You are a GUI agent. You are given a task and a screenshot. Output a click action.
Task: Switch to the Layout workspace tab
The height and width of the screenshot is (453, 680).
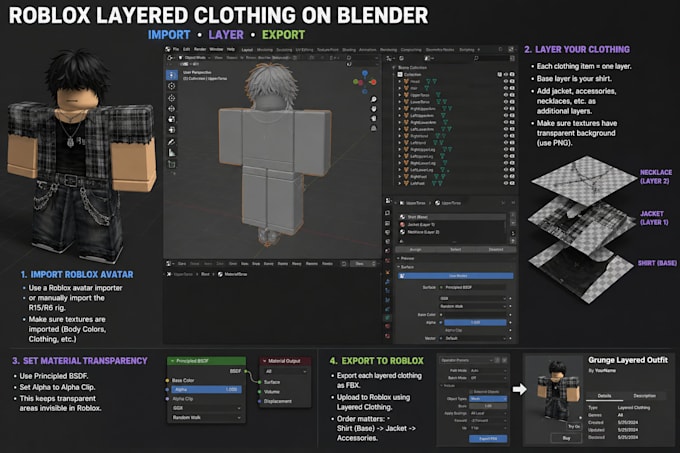247,50
